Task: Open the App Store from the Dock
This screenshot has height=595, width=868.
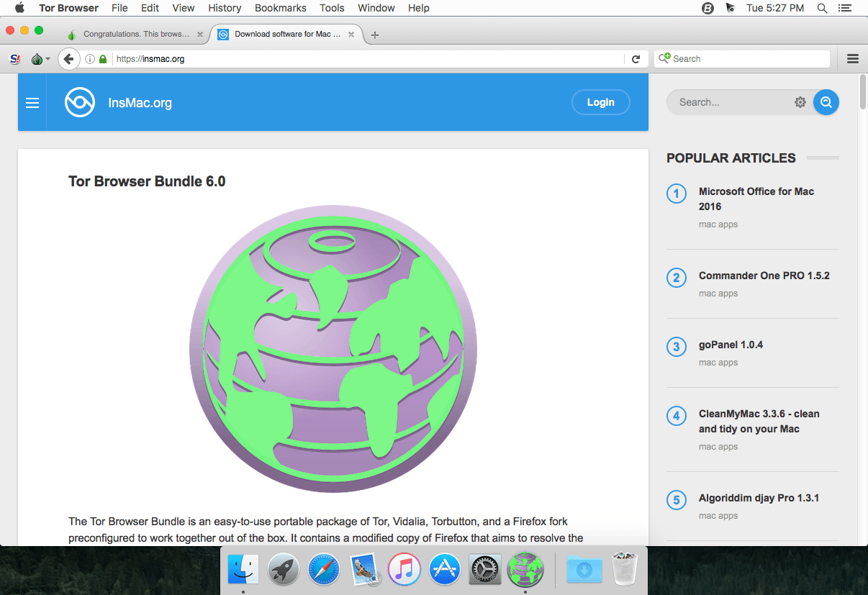Action: click(445, 570)
